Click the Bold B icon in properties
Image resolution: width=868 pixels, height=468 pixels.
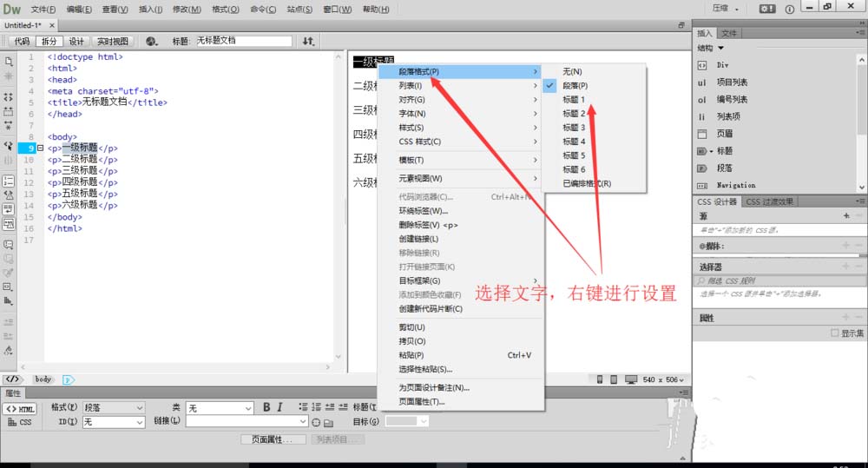[x=266, y=407]
